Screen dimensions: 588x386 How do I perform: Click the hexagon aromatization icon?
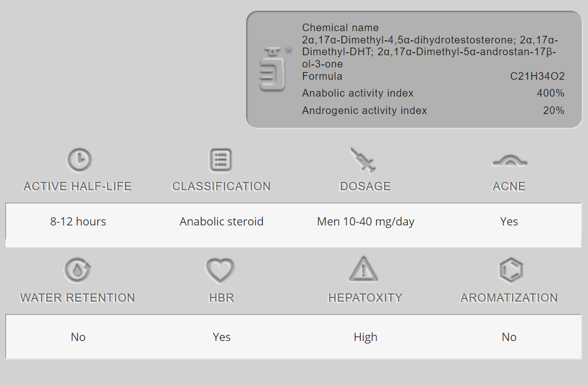510,270
